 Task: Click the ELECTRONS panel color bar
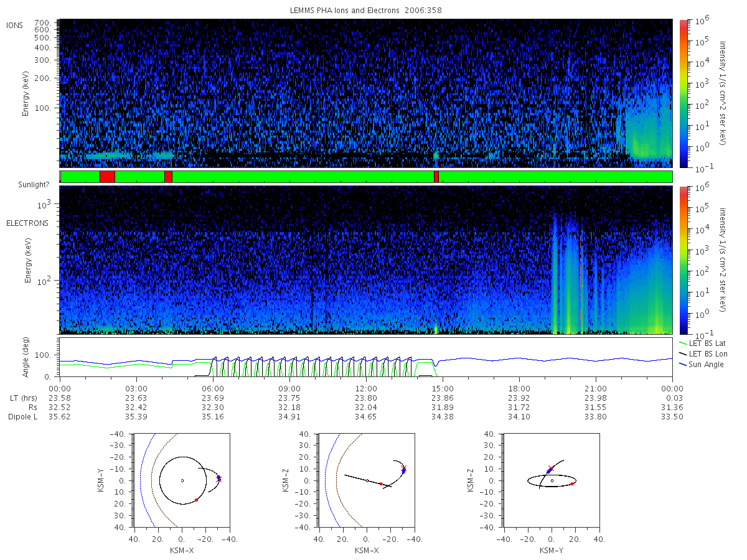[683, 260]
